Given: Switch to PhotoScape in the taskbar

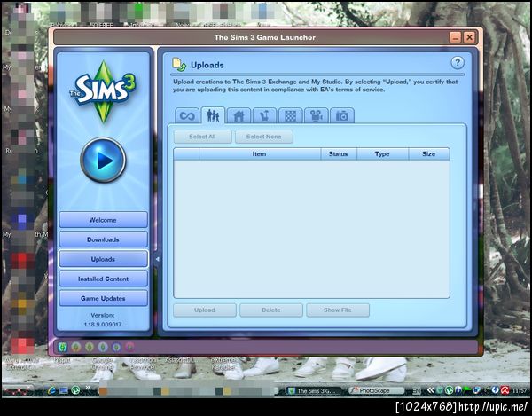Looking at the screenshot, I should pos(376,390).
